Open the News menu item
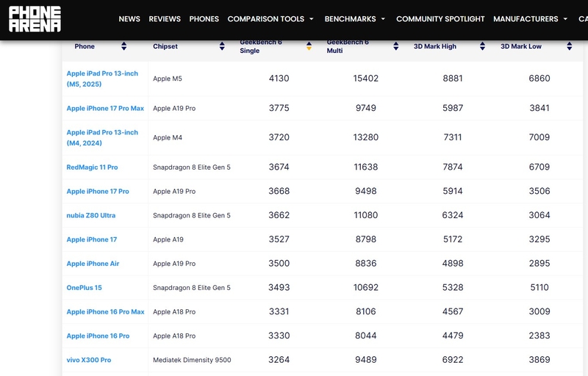This screenshot has height=376, width=588. [x=129, y=18]
